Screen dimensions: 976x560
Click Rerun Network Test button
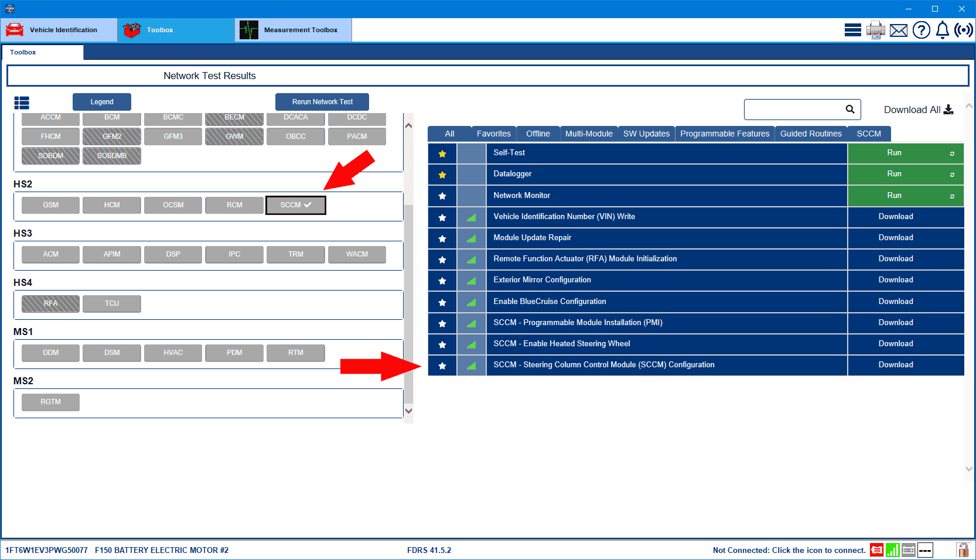[322, 102]
